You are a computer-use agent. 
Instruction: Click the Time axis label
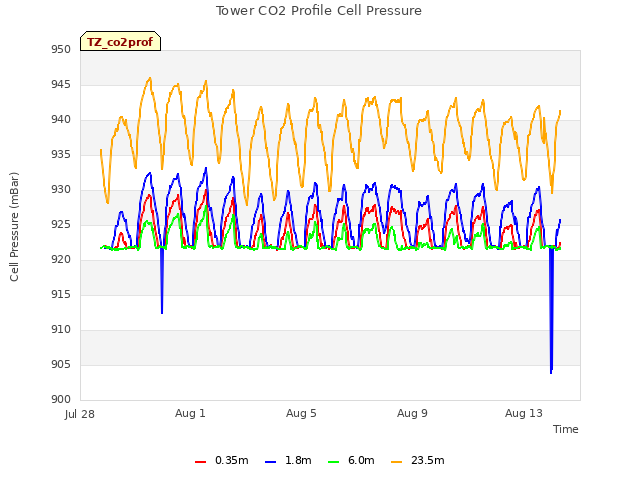[565, 429]
